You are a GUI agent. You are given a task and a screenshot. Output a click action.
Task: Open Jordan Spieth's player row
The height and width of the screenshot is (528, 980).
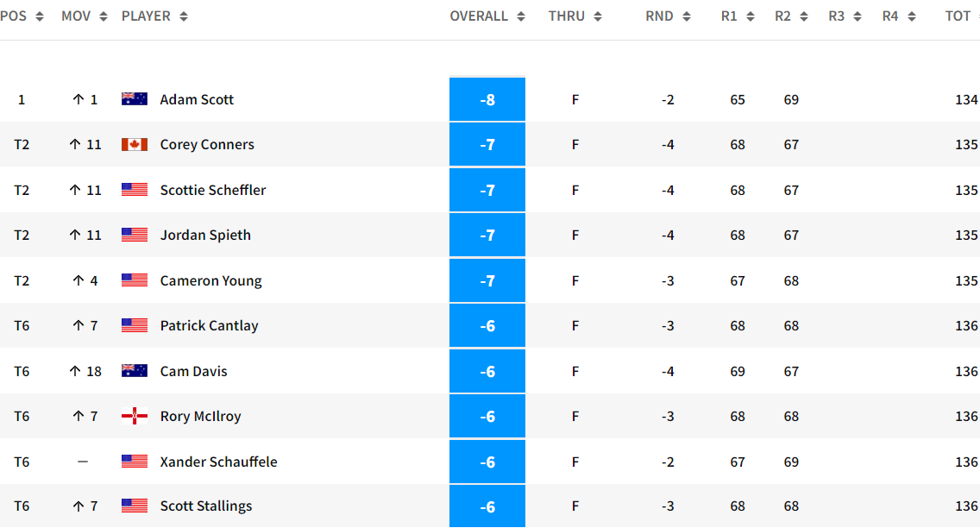205,235
